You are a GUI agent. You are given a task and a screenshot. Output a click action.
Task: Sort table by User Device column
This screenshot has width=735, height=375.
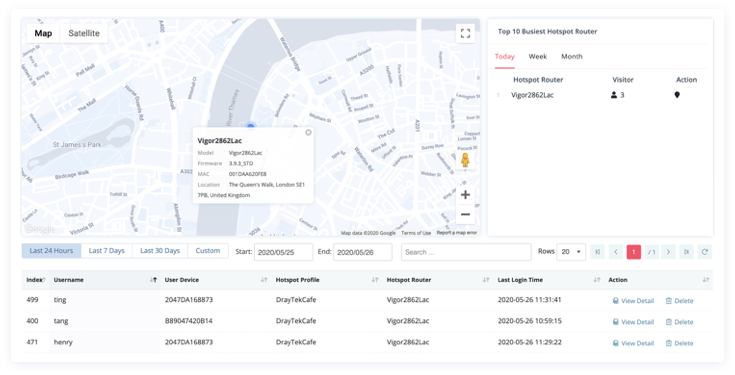click(264, 280)
